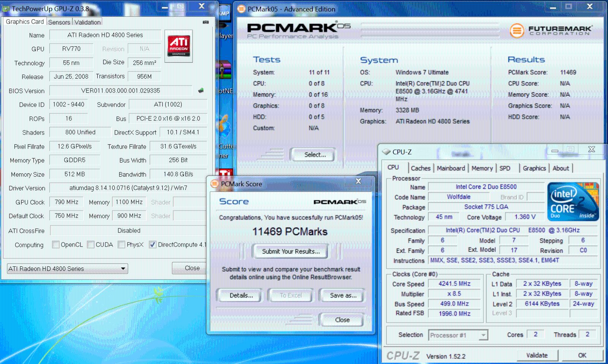Click the Driver Version field in GPU-Z
Screen dimensions: 608x364
point(128,188)
